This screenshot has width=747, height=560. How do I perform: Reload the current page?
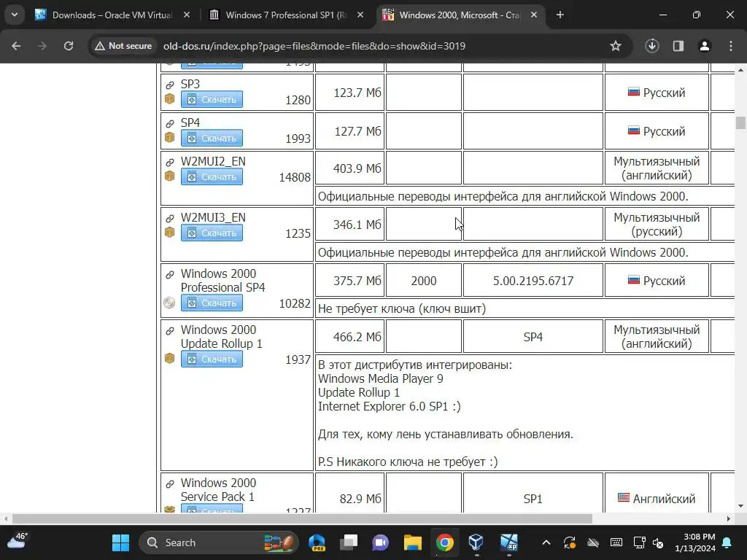69,46
